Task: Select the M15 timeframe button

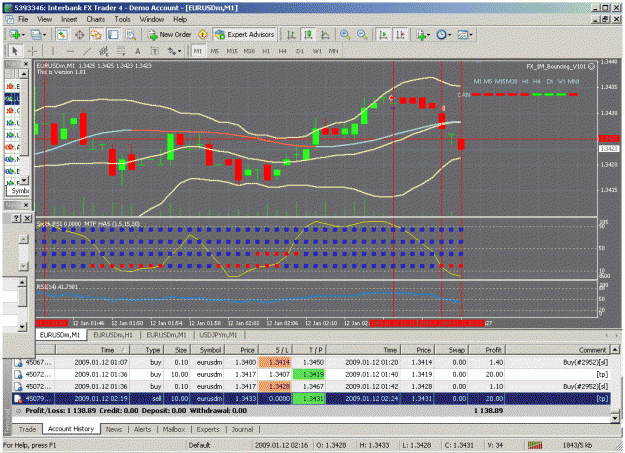Action: [x=232, y=51]
